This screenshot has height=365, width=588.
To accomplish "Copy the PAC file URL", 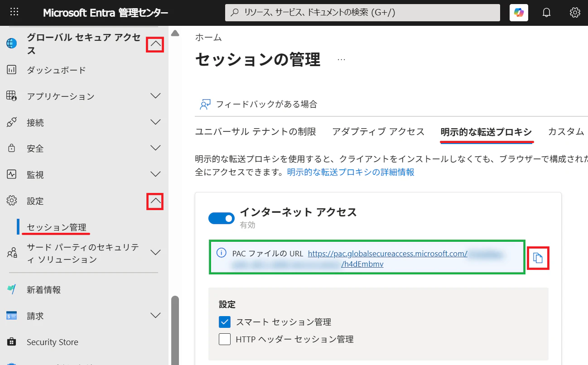I will click(538, 258).
